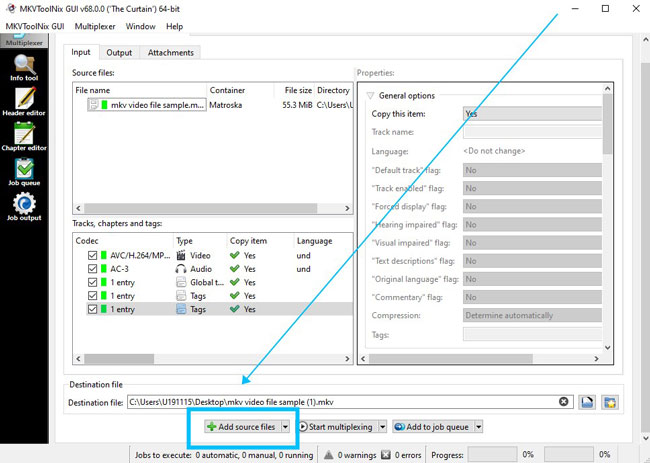Switch to the Output tab

[x=119, y=53]
